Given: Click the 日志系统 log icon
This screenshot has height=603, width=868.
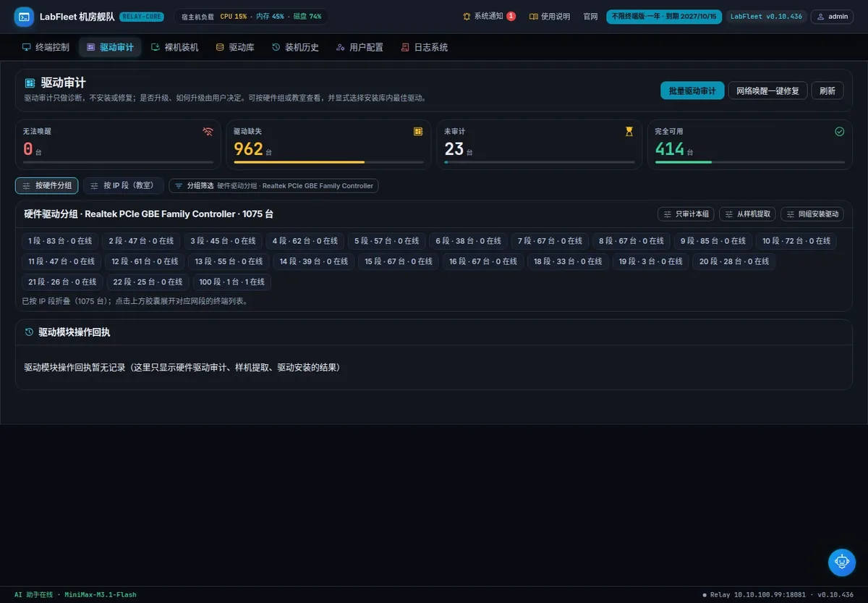Looking at the screenshot, I should click(x=405, y=47).
